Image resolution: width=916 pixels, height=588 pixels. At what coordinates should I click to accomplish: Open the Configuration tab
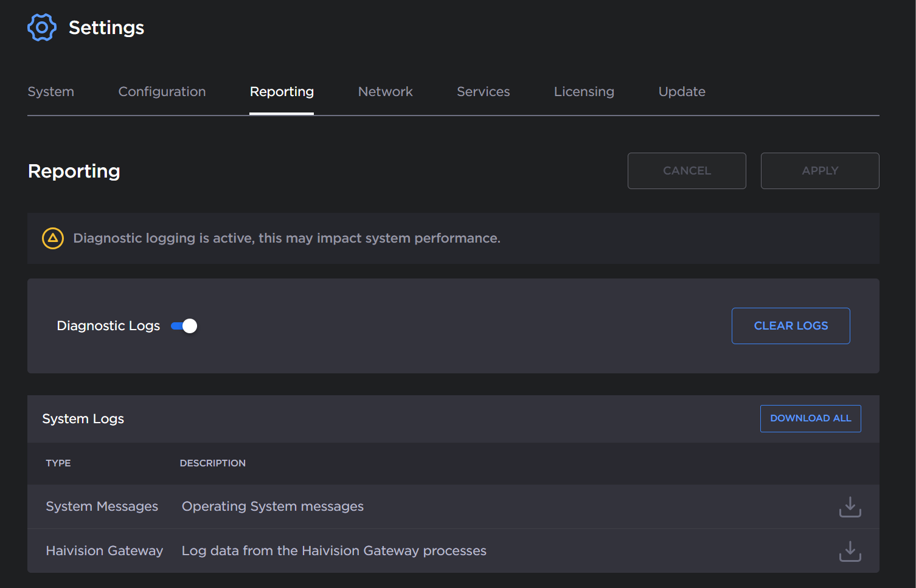162,92
